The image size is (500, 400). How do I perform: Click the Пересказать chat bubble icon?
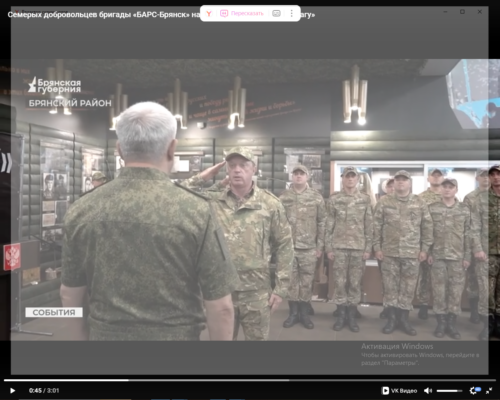(x=224, y=13)
